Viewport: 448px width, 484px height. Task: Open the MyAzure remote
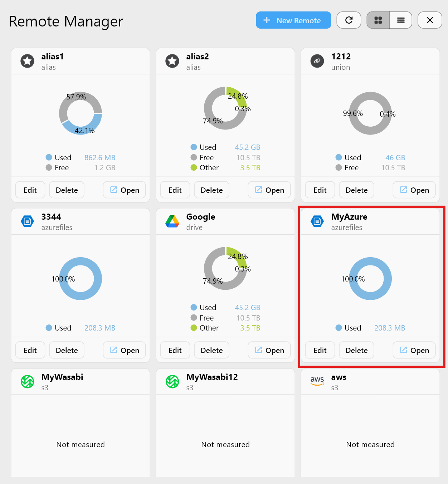coord(414,350)
